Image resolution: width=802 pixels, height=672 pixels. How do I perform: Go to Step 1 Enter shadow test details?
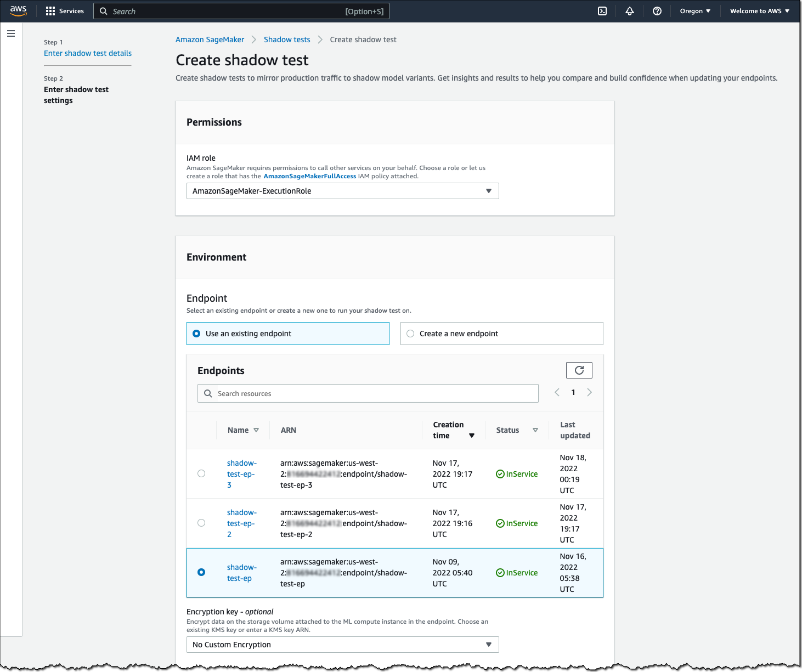pyautogui.click(x=88, y=53)
